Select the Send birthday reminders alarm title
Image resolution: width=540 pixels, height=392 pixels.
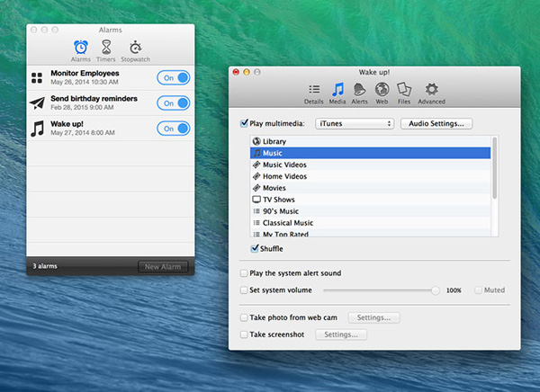(x=94, y=98)
